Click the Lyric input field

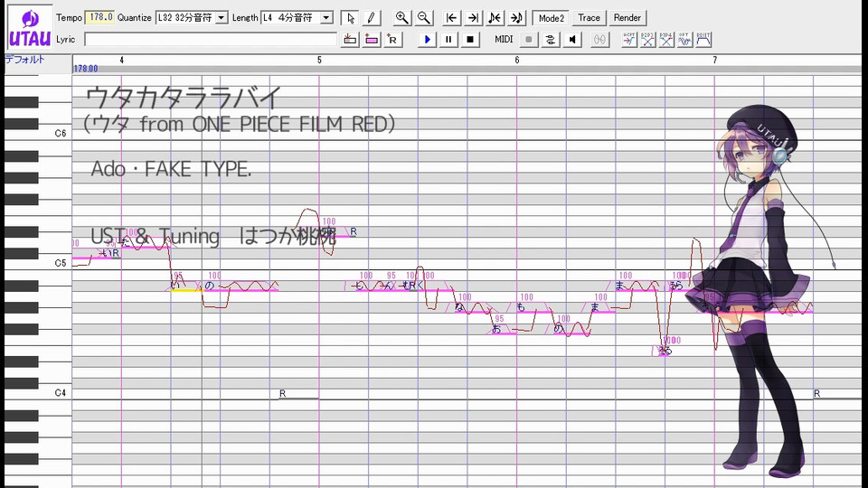(211, 39)
